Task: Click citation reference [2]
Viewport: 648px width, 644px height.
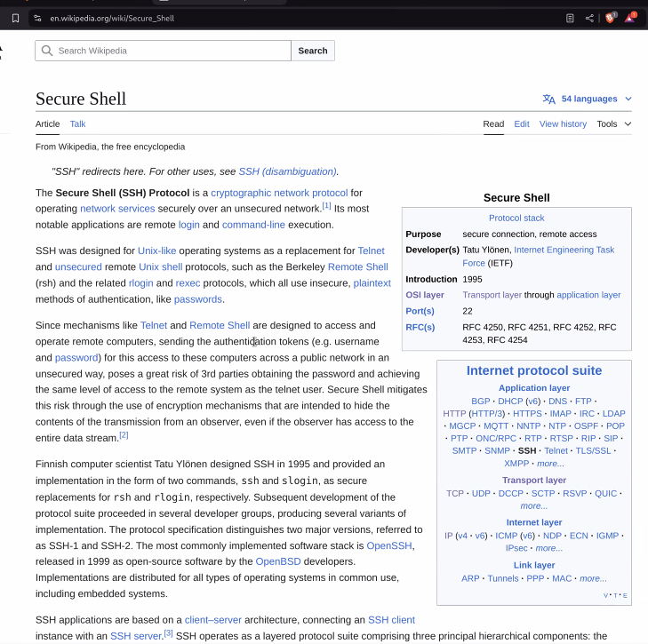Action: [124, 434]
